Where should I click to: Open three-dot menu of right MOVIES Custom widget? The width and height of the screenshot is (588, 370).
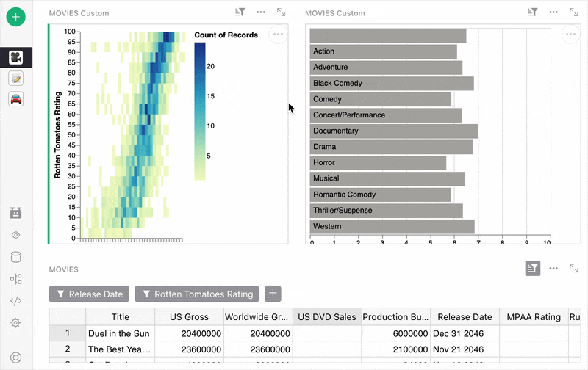553,12
